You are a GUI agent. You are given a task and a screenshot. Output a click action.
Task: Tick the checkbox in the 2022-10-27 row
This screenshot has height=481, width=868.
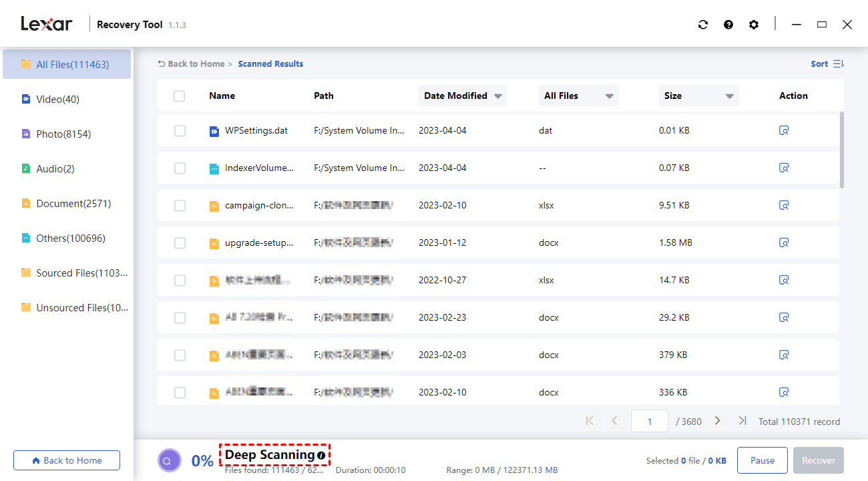pos(180,281)
